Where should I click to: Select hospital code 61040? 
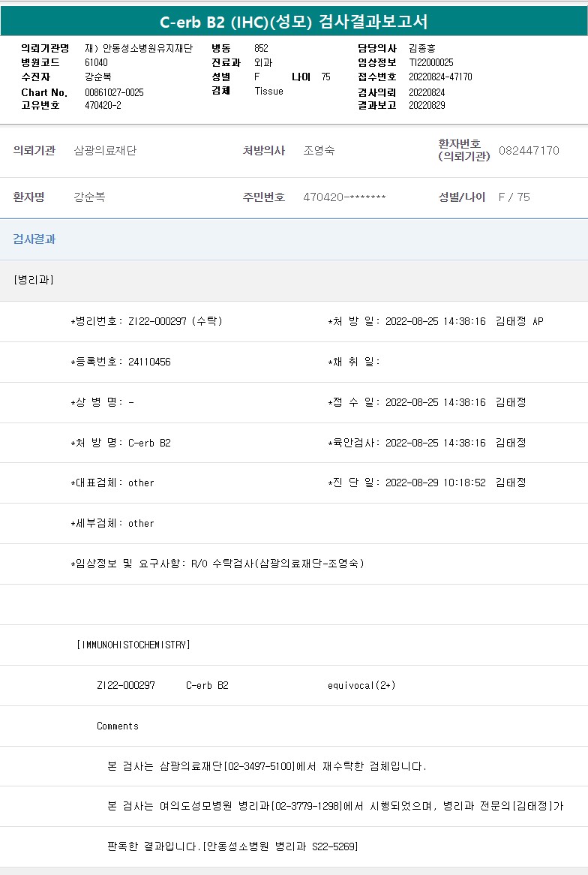(x=96, y=62)
